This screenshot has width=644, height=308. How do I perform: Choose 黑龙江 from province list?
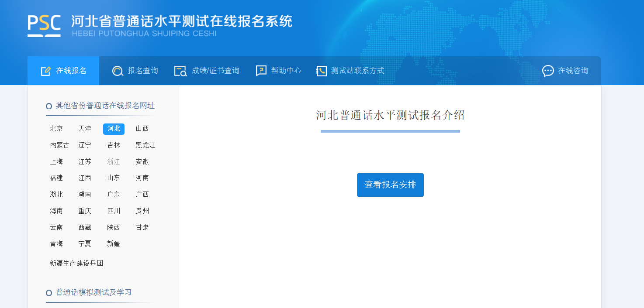coord(145,145)
